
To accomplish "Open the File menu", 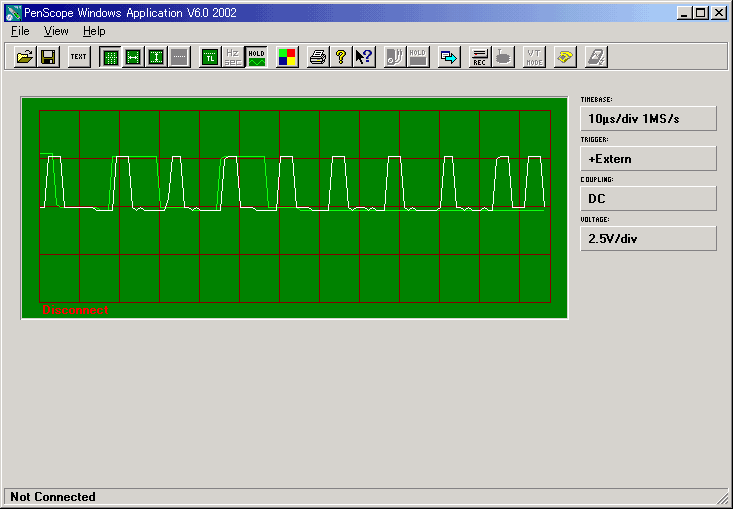I will tap(20, 31).
